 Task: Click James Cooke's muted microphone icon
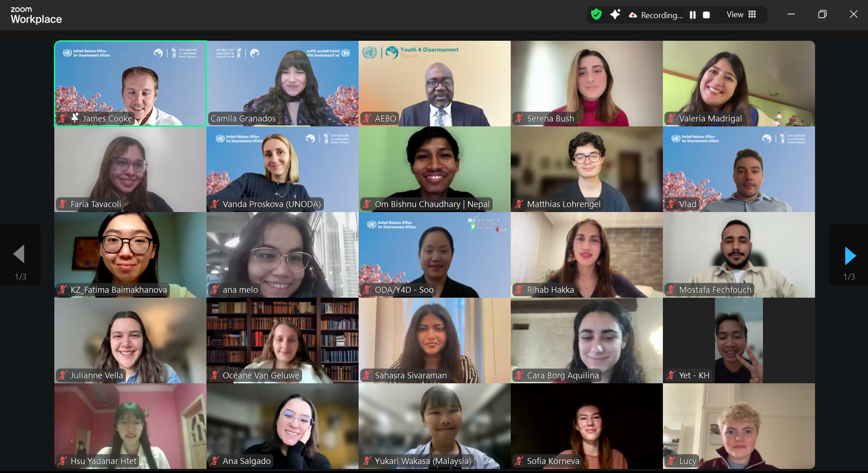tap(62, 119)
